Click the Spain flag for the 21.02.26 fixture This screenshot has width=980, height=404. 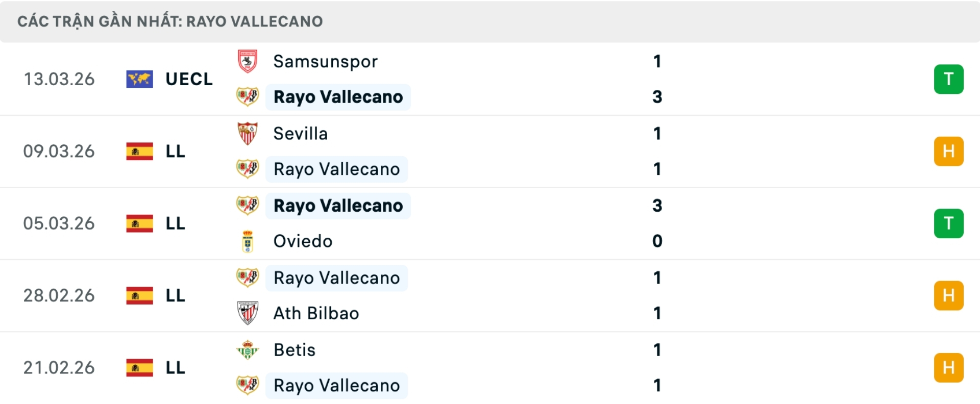click(139, 367)
